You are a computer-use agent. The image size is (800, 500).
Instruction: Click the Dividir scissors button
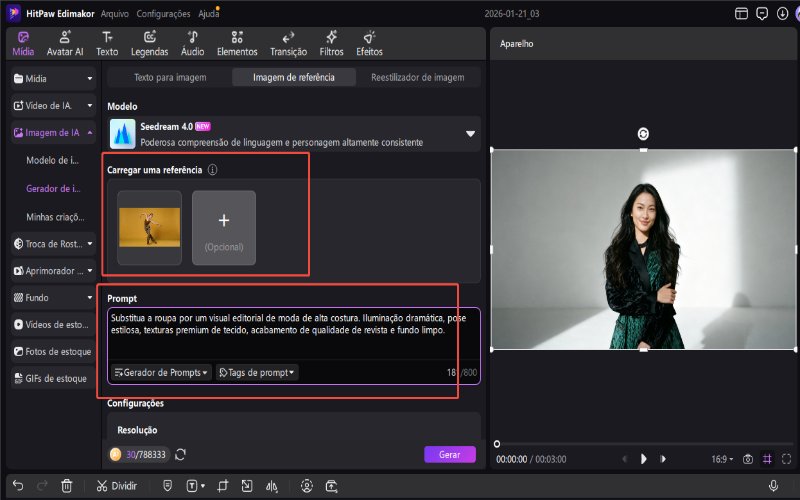pyautogui.click(x=117, y=486)
